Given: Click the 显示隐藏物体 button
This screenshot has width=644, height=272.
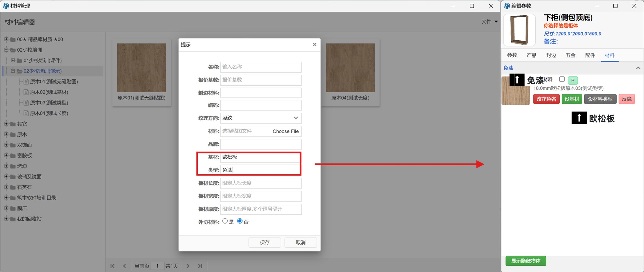Looking at the screenshot, I should point(526,261).
